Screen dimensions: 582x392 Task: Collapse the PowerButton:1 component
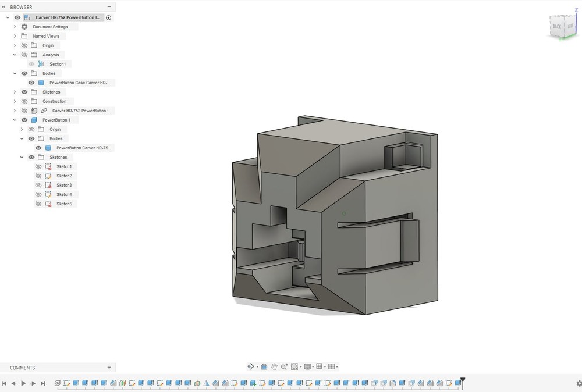[15, 120]
